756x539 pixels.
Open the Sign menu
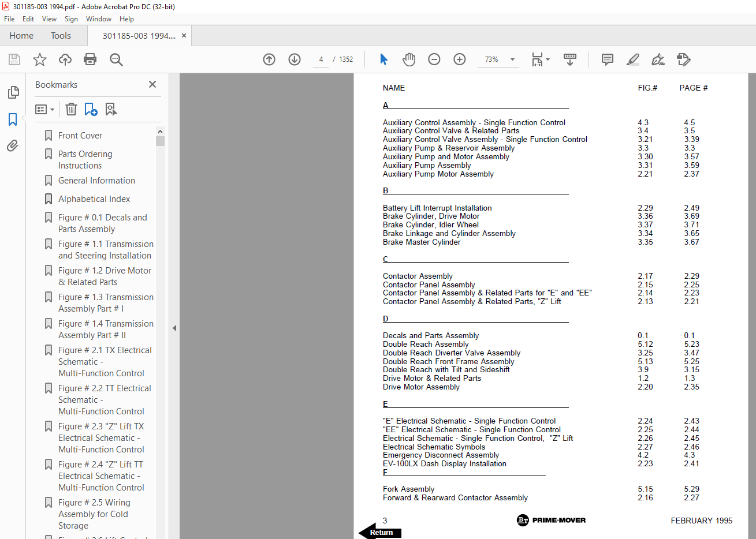(x=71, y=19)
